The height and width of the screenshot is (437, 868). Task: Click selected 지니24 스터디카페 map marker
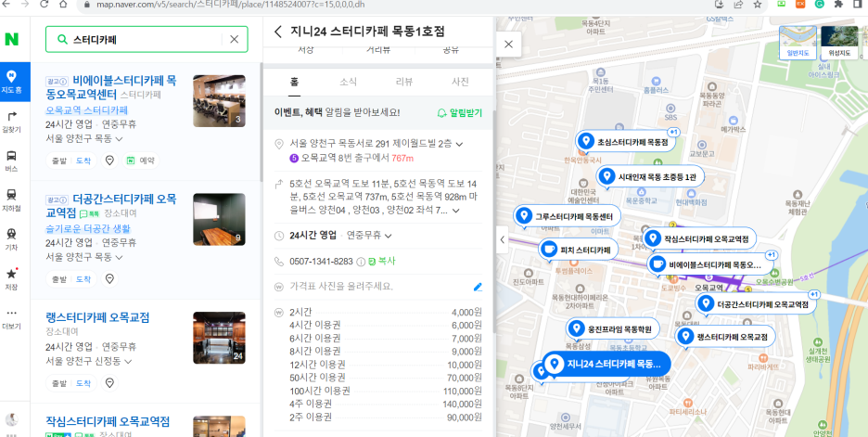tap(606, 364)
